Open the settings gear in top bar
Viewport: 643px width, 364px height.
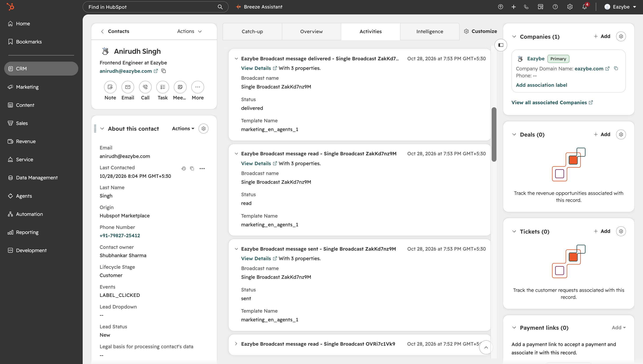tap(570, 7)
